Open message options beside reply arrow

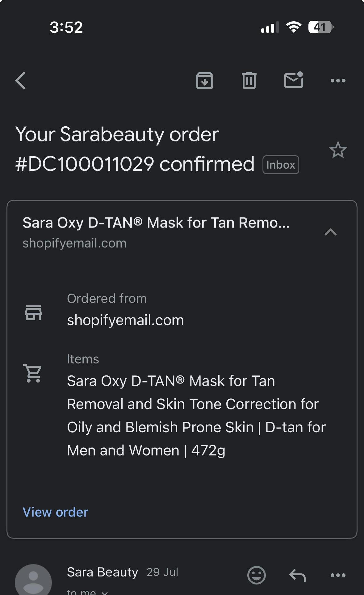[x=338, y=575]
